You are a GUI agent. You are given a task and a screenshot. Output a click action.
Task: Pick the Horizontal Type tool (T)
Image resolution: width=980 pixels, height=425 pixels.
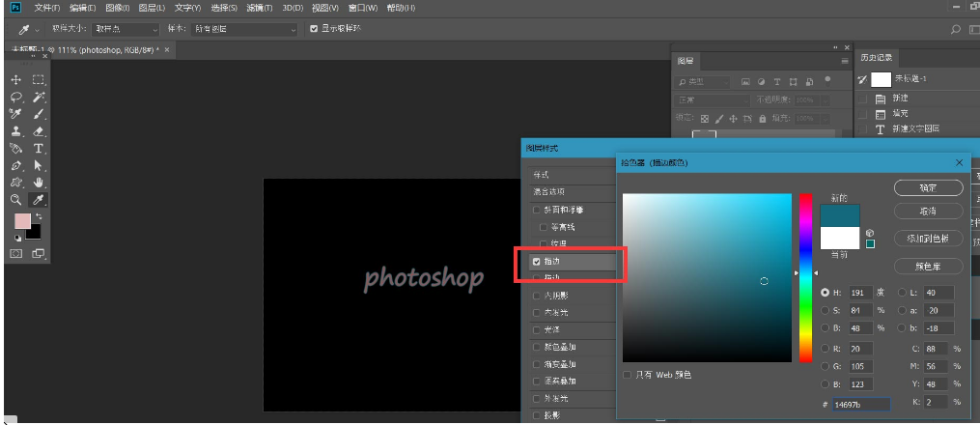tap(39, 148)
